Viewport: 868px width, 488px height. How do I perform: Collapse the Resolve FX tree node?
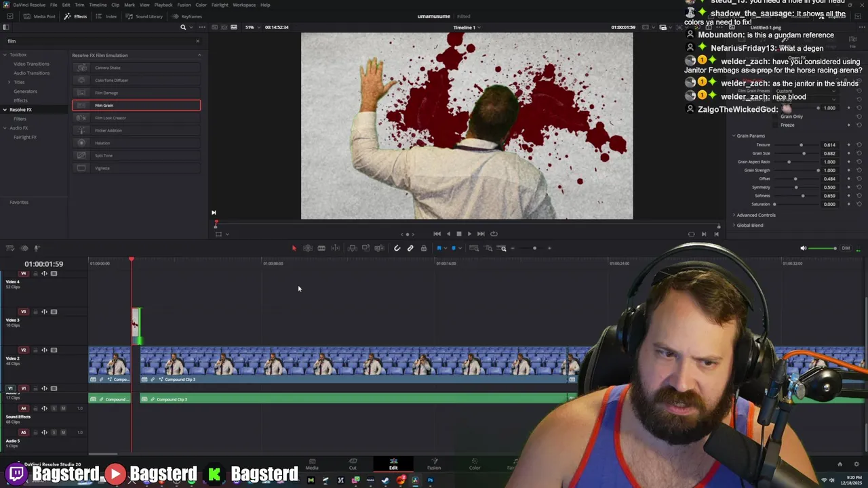(5, 109)
